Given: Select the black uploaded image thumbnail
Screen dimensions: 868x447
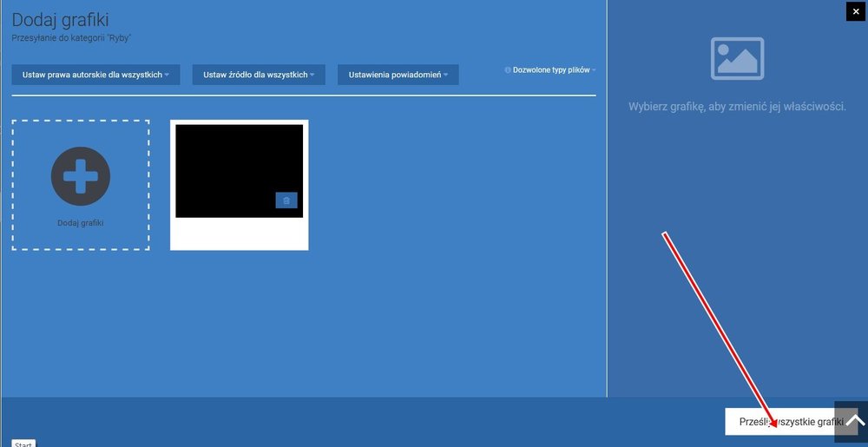Looking at the screenshot, I should pyautogui.click(x=240, y=171).
